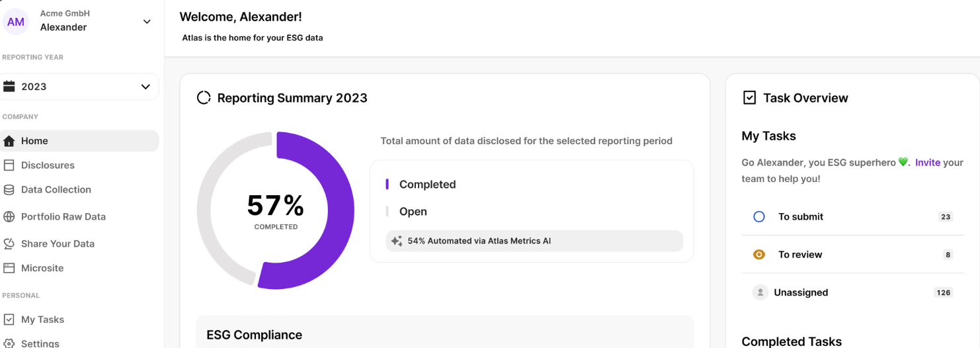The image size is (980, 348).
Task: Click the sparkle AI automation icon
Action: pyautogui.click(x=397, y=241)
